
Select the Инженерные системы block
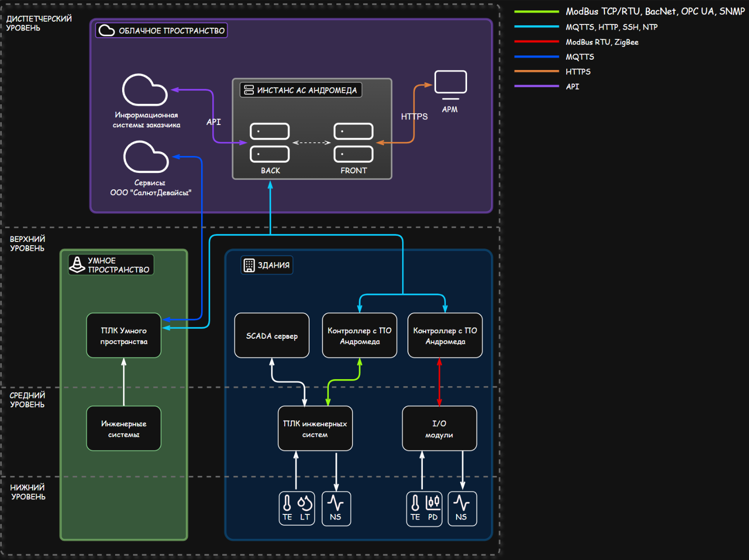[x=124, y=428]
